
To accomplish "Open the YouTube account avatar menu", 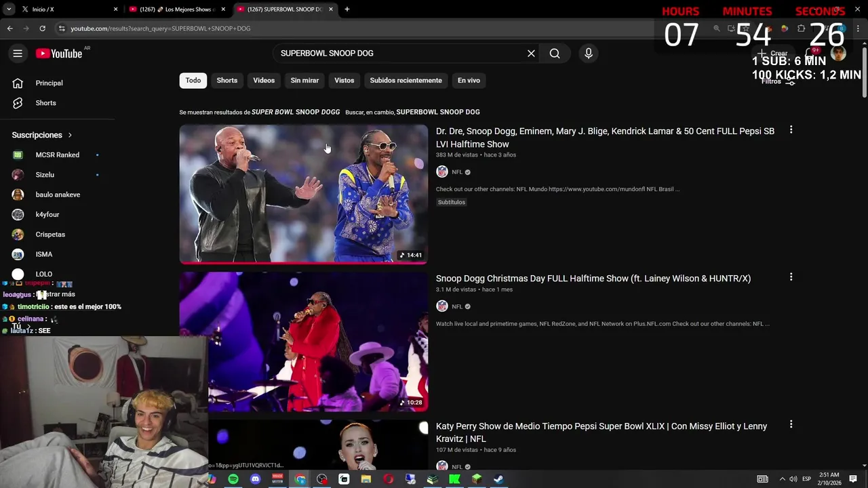I will coord(839,54).
